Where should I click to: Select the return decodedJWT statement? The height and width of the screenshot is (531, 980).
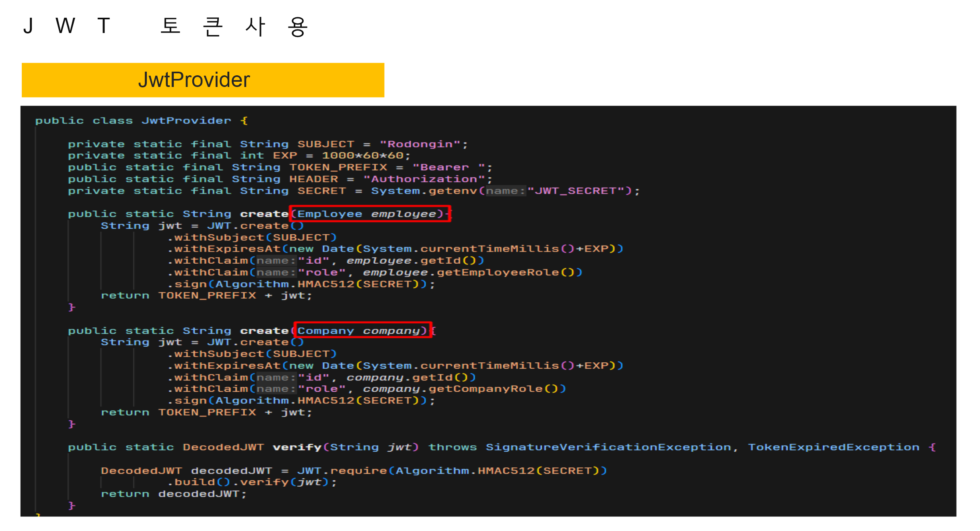click(173, 494)
